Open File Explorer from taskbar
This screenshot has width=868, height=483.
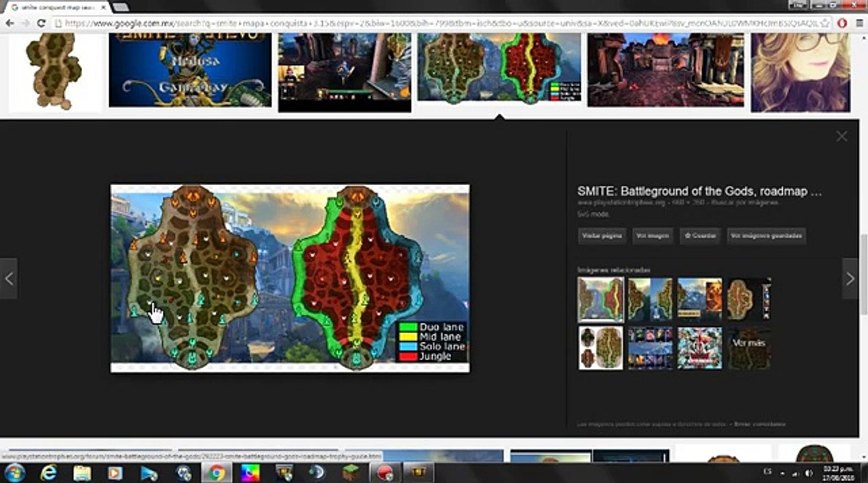tap(82, 473)
